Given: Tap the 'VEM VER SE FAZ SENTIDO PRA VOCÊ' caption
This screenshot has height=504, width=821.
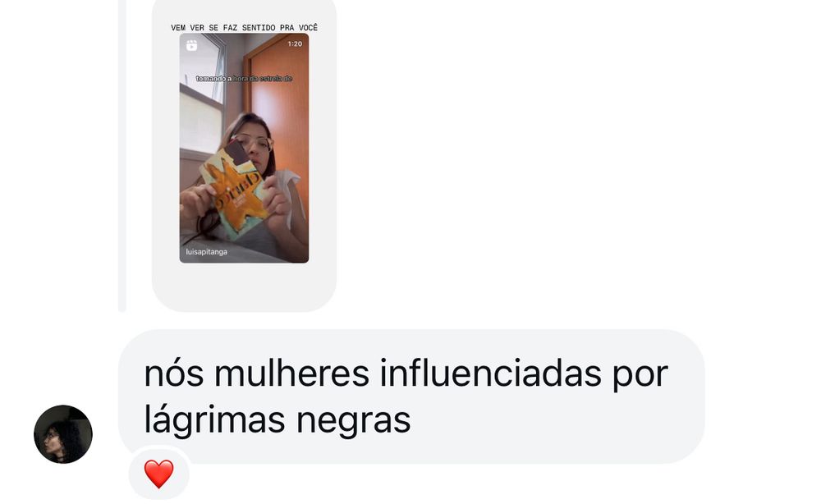Looking at the screenshot, I should [x=244, y=27].
